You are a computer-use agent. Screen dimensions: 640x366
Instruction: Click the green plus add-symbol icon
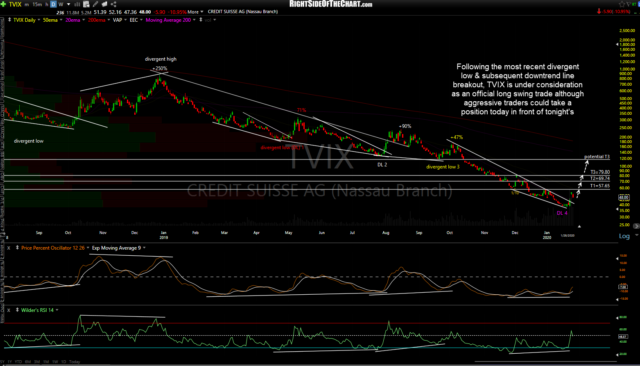4,4
